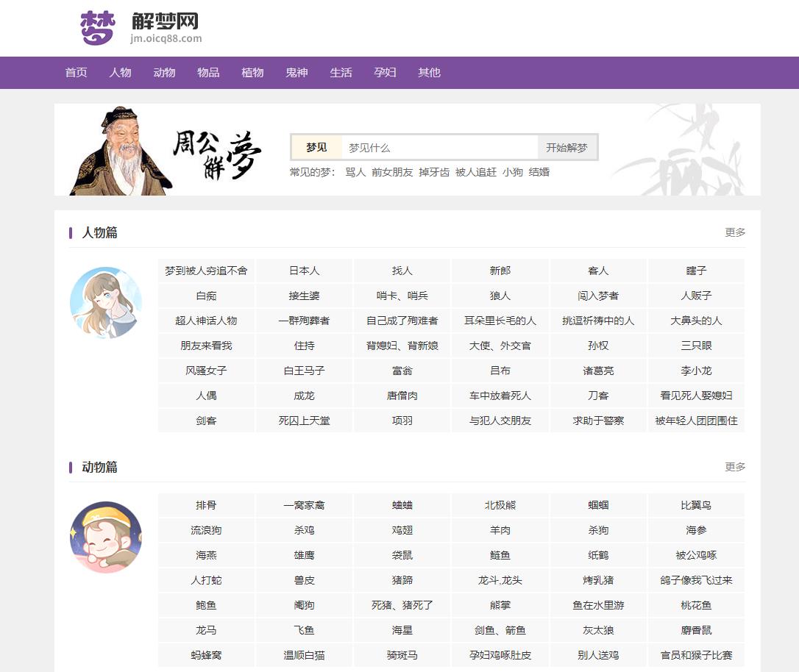Open the 日本人 dream interpretation
This screenshot has width=799, height=672.
tap(304, 271)
